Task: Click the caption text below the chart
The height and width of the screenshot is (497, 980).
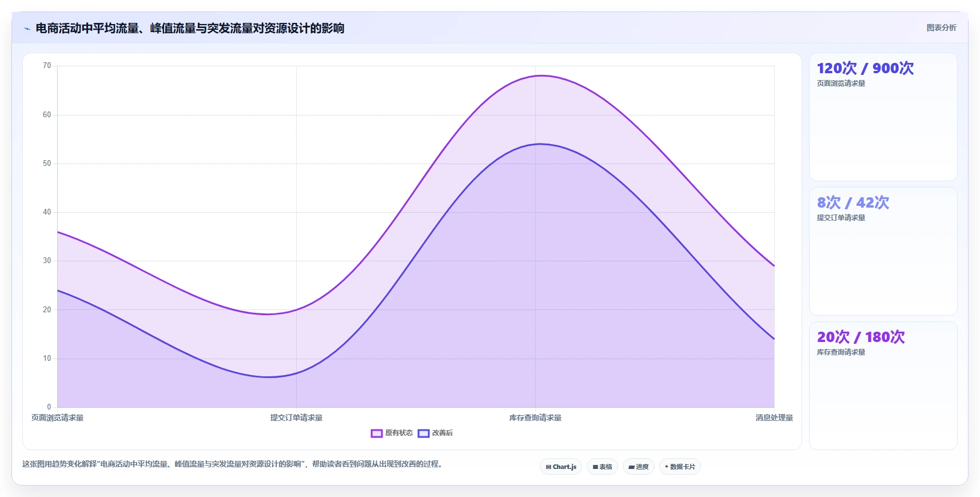Action: point(233,464)
